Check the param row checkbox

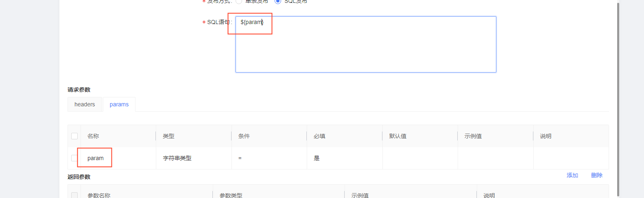(x=74, y=158)
